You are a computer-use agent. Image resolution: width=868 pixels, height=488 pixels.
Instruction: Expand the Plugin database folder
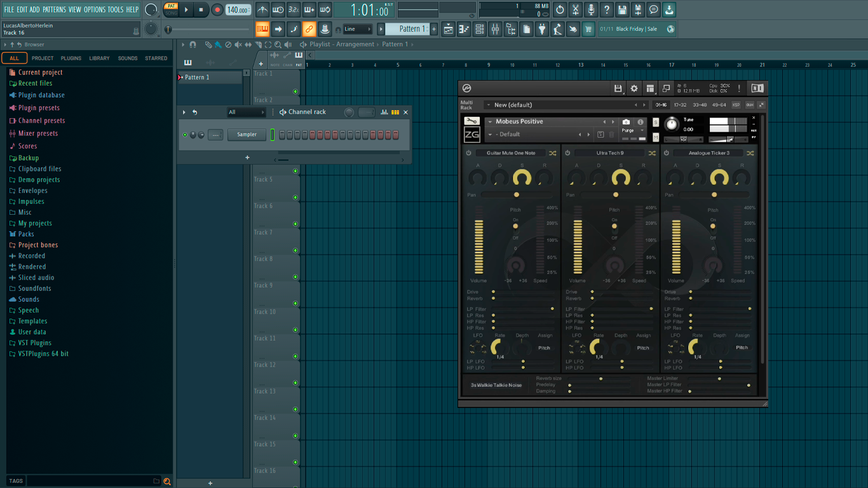coord(37,95)
